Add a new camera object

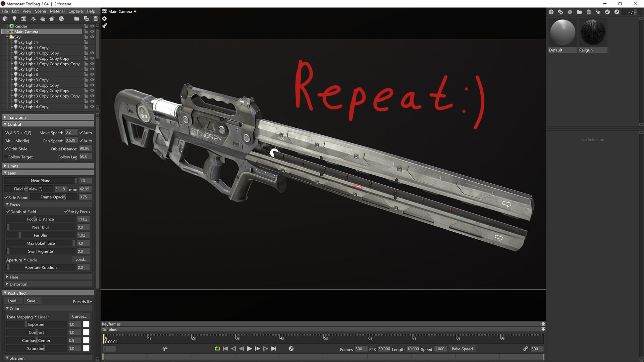pyautogui.click(x=24, y=19)
